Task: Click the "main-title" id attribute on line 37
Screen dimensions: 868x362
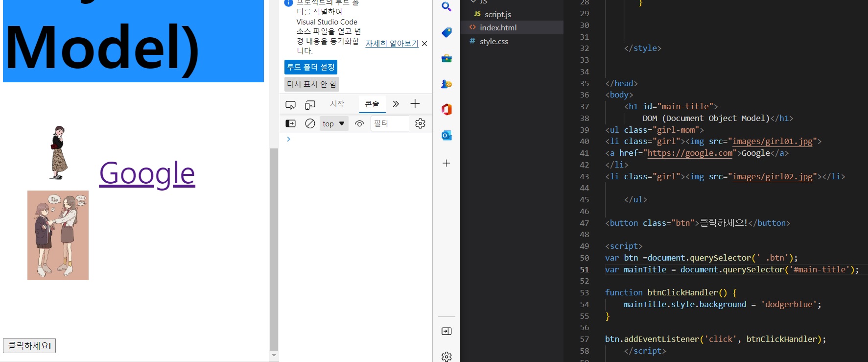Action: coord(685,106)
